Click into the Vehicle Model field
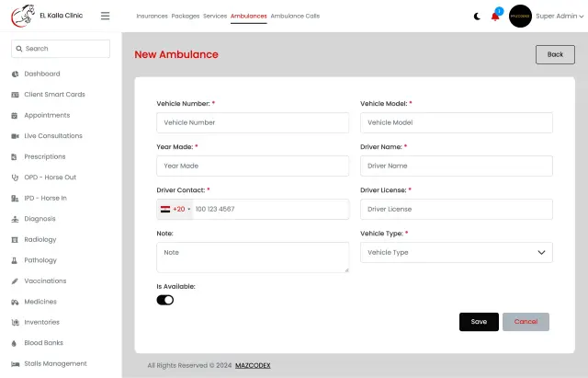Image resolution: width=588 pixels, height=378 pixels. coord(457,122)
